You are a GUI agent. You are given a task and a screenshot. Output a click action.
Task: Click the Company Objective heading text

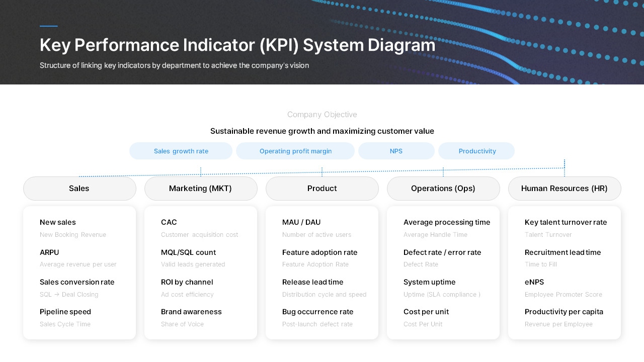pos(322,114)
